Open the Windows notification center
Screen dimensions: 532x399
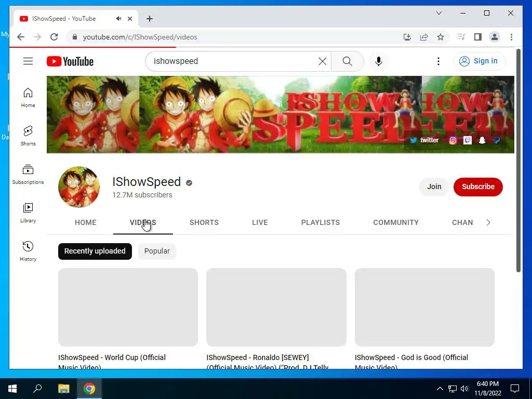coord(515,389)
